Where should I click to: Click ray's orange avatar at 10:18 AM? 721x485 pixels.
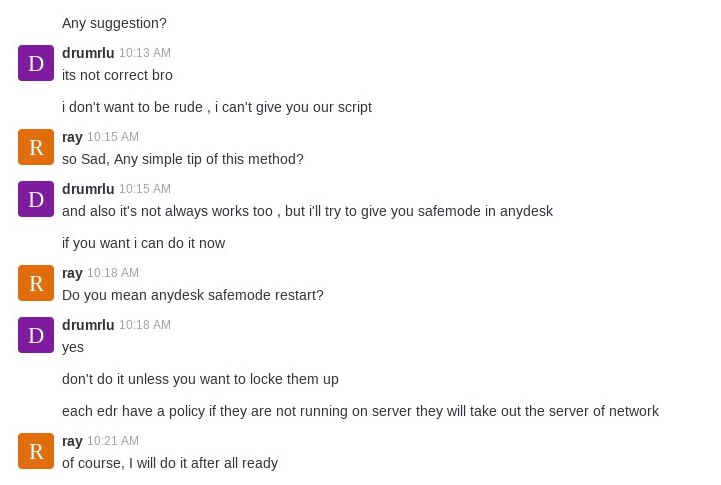pos(36,283)
